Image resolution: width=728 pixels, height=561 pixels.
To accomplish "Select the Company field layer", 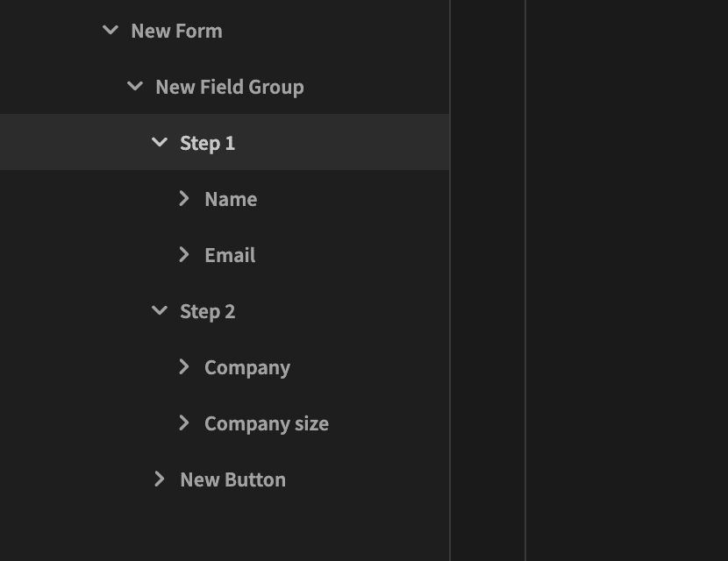I will (x=247, y=368).
